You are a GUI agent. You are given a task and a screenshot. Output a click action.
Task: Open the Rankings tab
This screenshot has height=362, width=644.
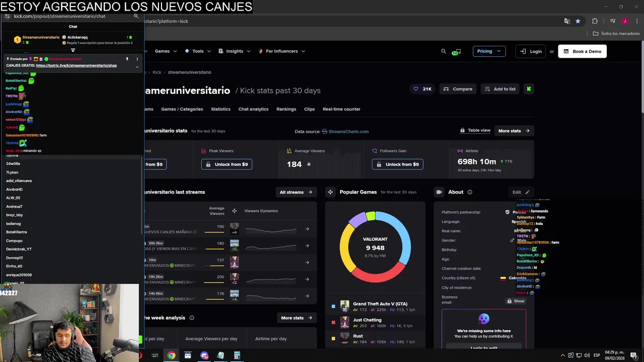coord(286,109)
